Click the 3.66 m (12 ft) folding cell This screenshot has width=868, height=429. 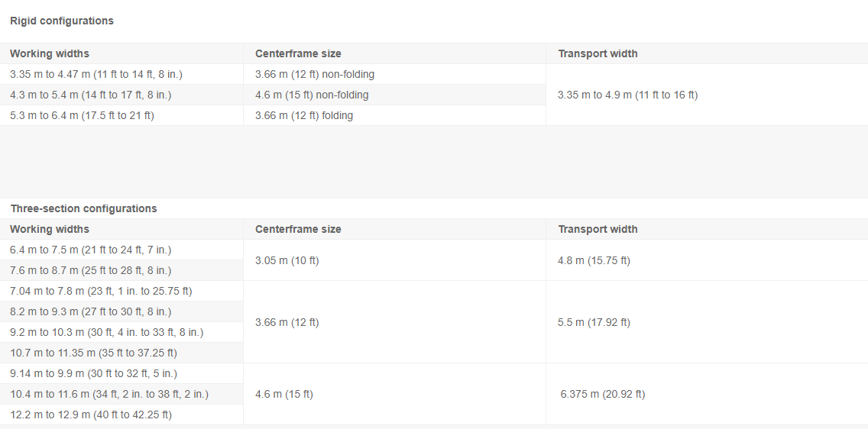pyautogui.click(x=304, y=116)
